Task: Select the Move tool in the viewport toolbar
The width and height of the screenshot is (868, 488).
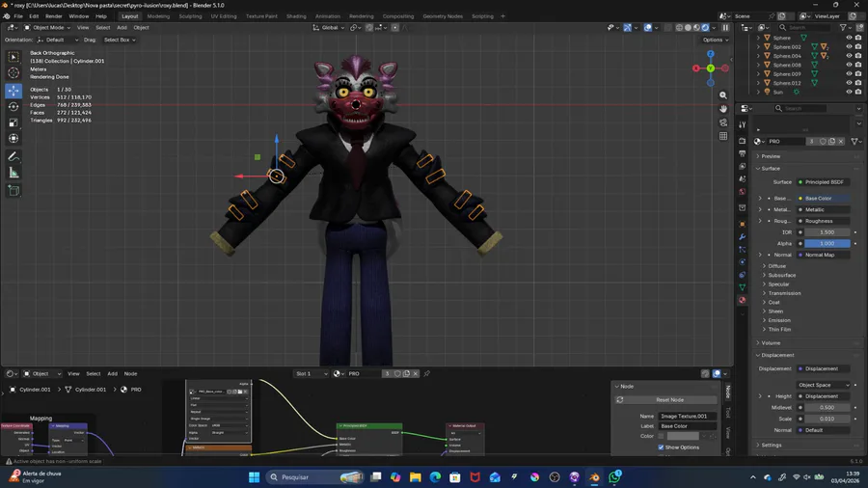Action: coord(14,90)
